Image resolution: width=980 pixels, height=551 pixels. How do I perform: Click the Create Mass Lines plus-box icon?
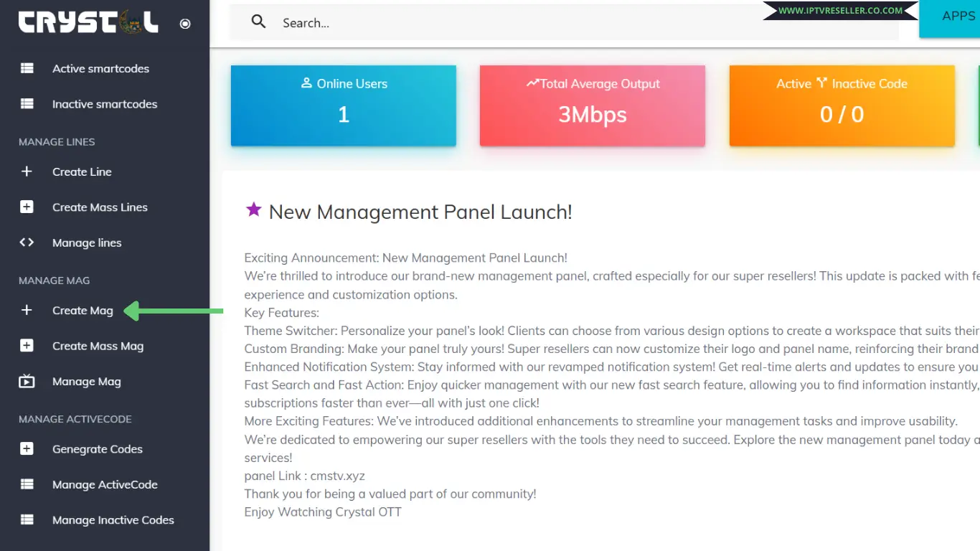27,207
